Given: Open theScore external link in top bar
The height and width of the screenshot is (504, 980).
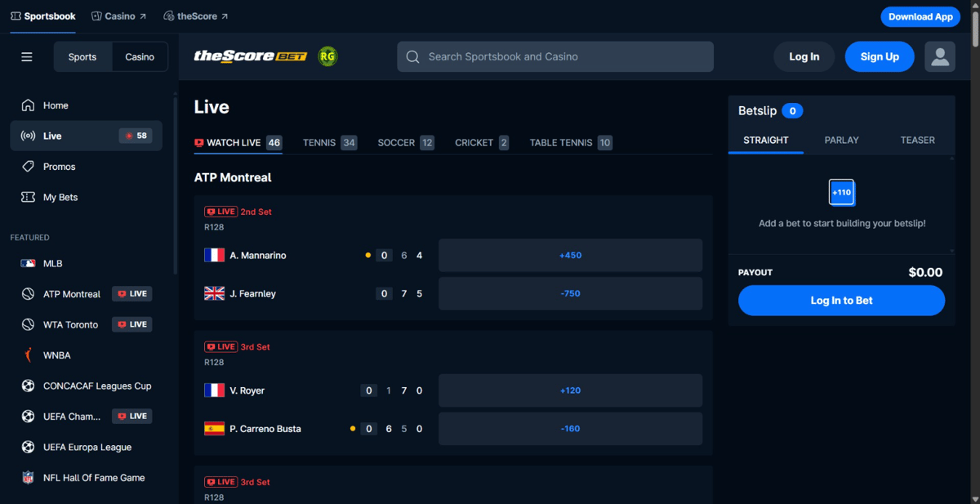Looking at the screenshot, I should click(196, 16).
